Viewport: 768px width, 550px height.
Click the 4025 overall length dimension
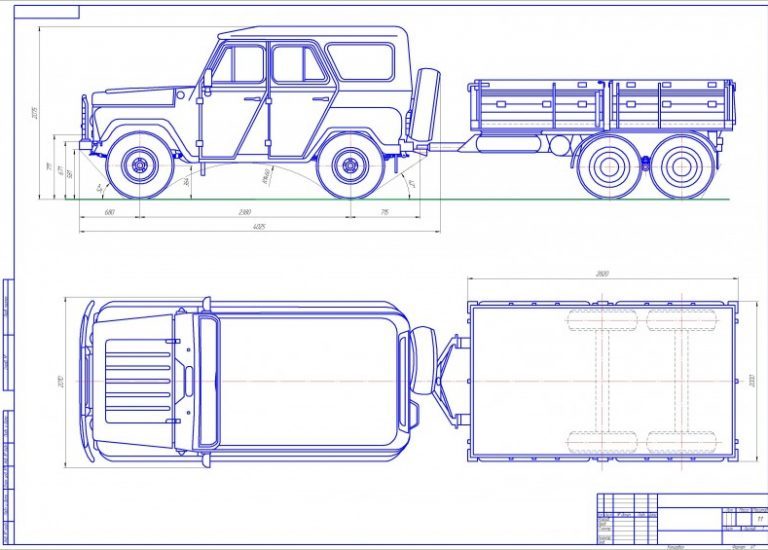pos(259,227)
